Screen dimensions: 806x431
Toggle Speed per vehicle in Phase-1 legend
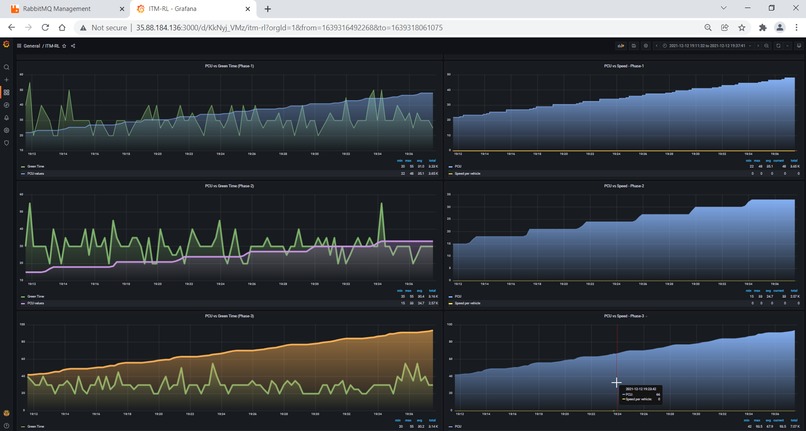(x=467, y=174)
